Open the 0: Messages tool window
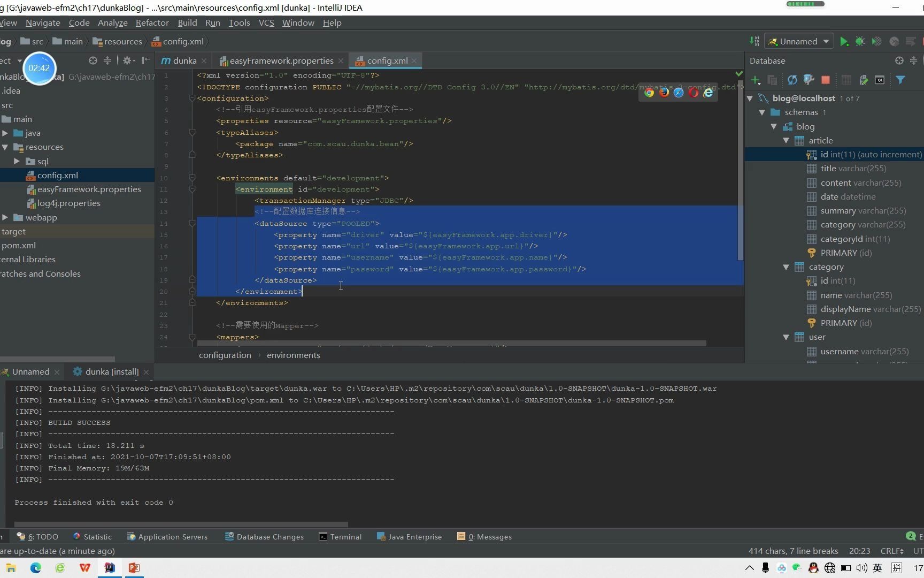 tap(484, 537)
